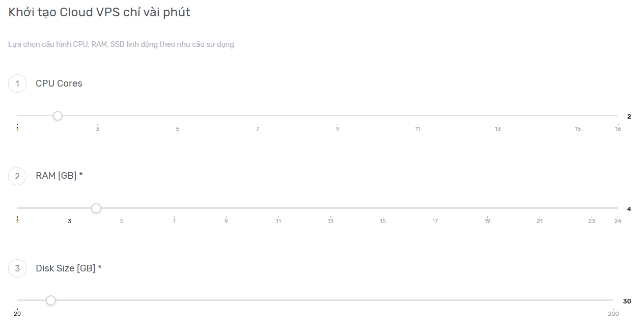This screenshot has height=331, width=644.
Task: Click the Disk Size value 30 readout
Action: pyautogui.click(x=627, y=301)
